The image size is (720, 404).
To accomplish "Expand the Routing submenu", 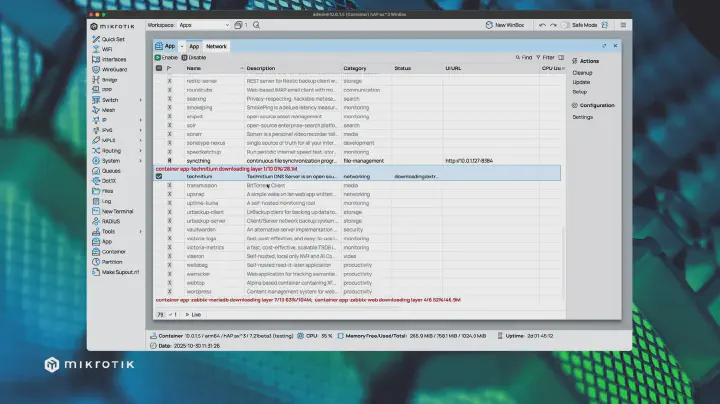I will pyautogui.click(x=141, y=150).
